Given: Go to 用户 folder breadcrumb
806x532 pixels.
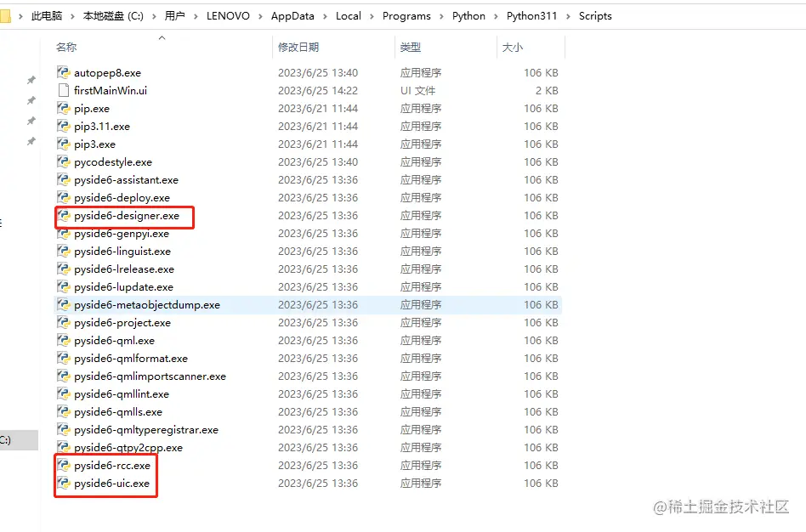Looking at the screenshot, I should 175,16.
